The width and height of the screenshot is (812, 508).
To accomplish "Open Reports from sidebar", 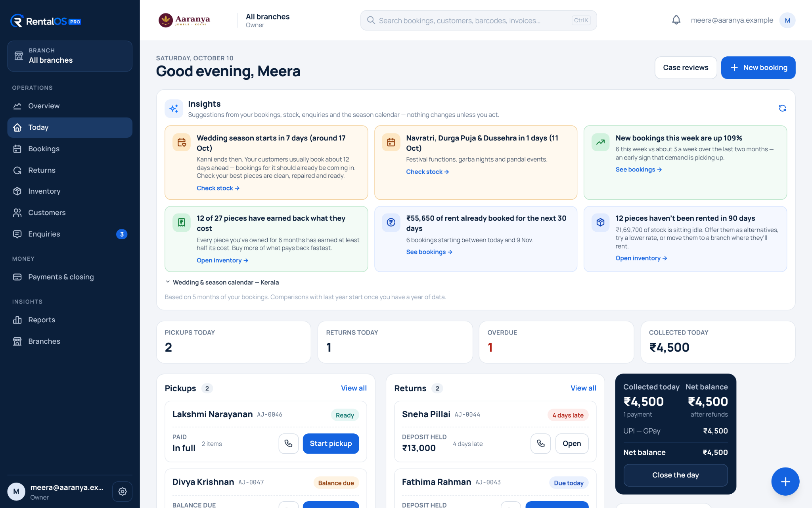I will tap(70, 320).
